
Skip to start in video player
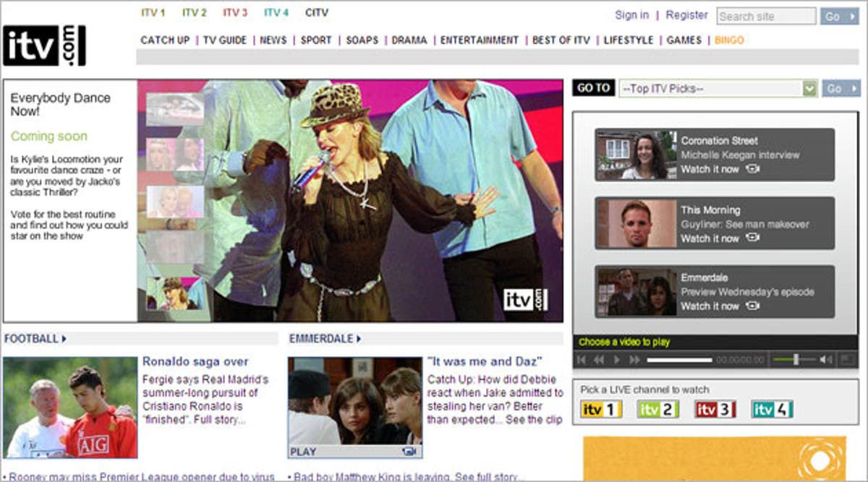tap(582, 359)
